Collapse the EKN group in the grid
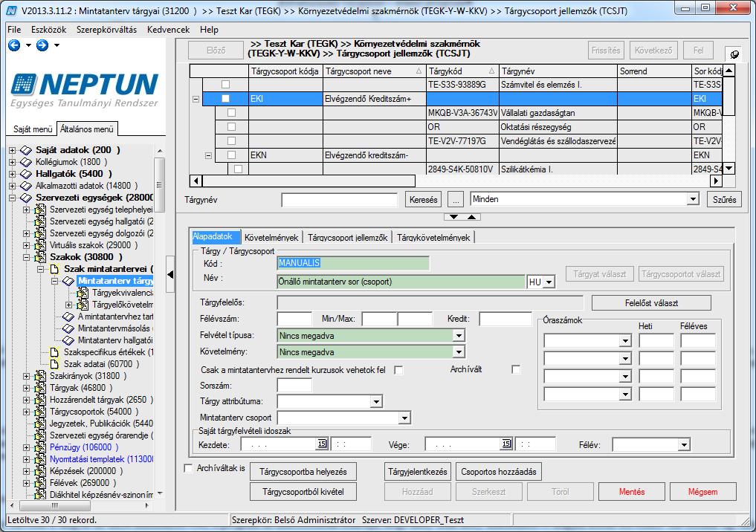756x532 pixels. [208, 155]
